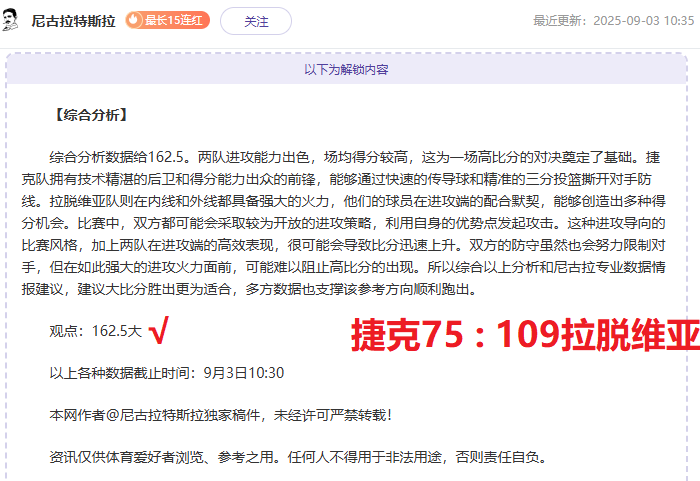Image resolution: width=700 pixels, height=481 pixels.
Task: Click the 【综合分析】 heading
Action: click(x=91, y=115)
